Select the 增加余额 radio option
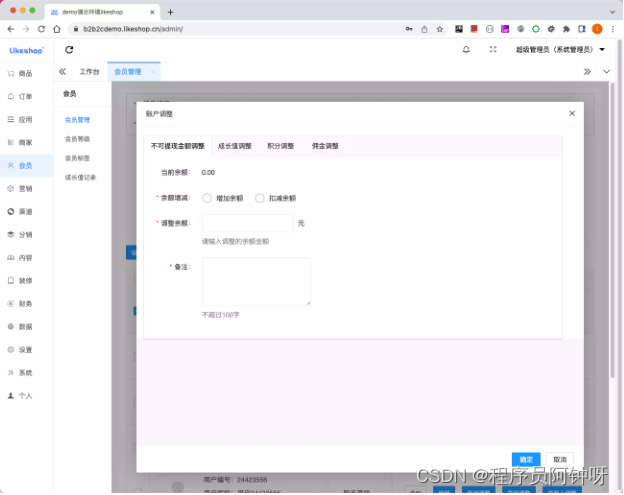This screenshot has width=624, height=495. (x=207, y=198)
